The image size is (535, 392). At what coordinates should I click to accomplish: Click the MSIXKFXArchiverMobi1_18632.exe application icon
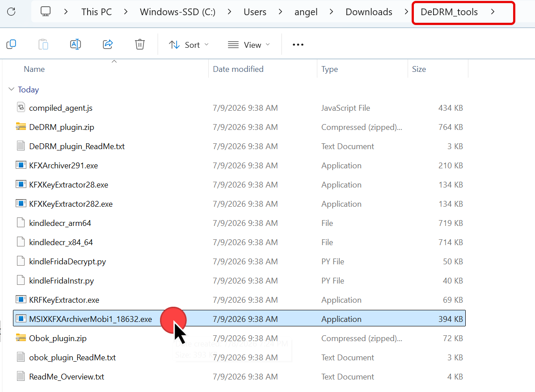pos(21,319)
